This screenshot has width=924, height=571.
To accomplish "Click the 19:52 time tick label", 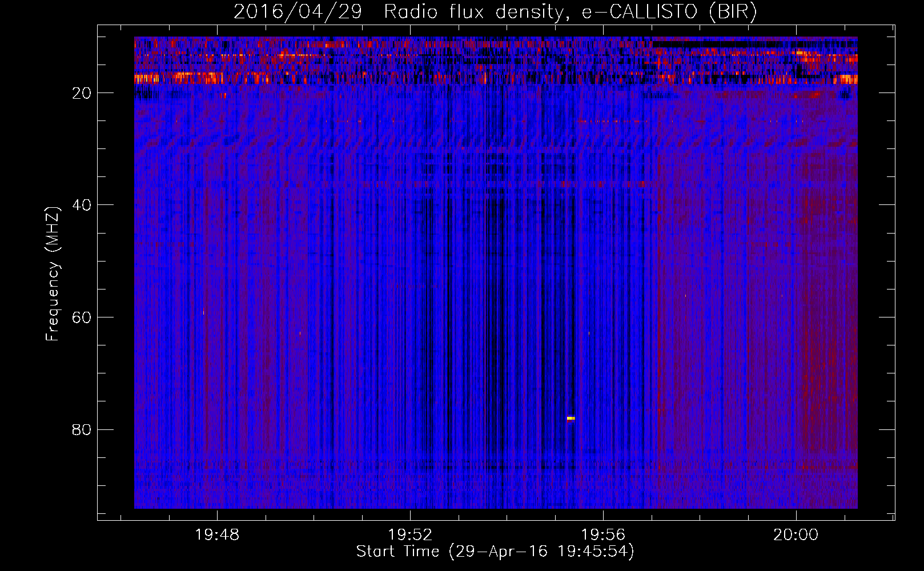I will tap(410, 535).
